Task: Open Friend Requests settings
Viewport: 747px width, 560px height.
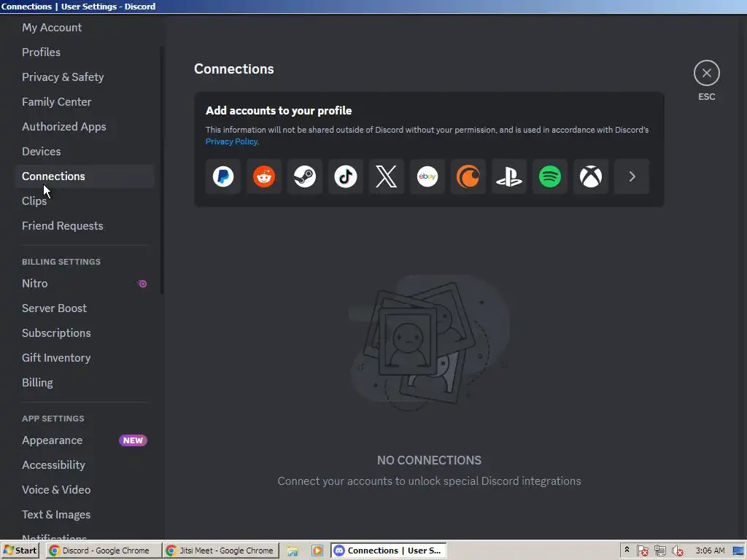Action: point(85,226)
